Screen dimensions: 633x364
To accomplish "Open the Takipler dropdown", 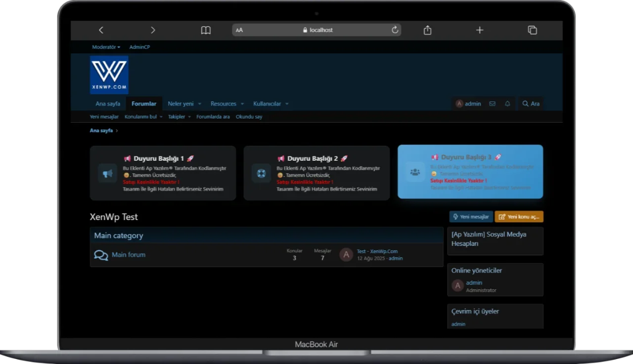I will click(179, 117).
